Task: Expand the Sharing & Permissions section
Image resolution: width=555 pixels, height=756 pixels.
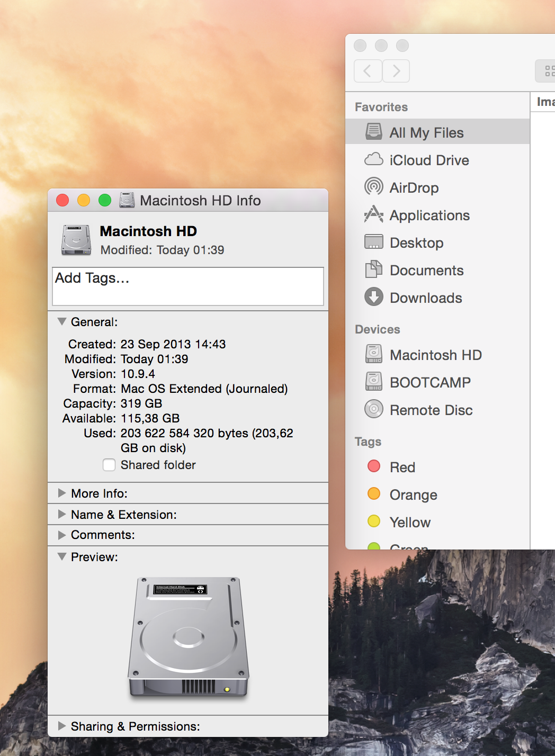Action: (62, 725)
